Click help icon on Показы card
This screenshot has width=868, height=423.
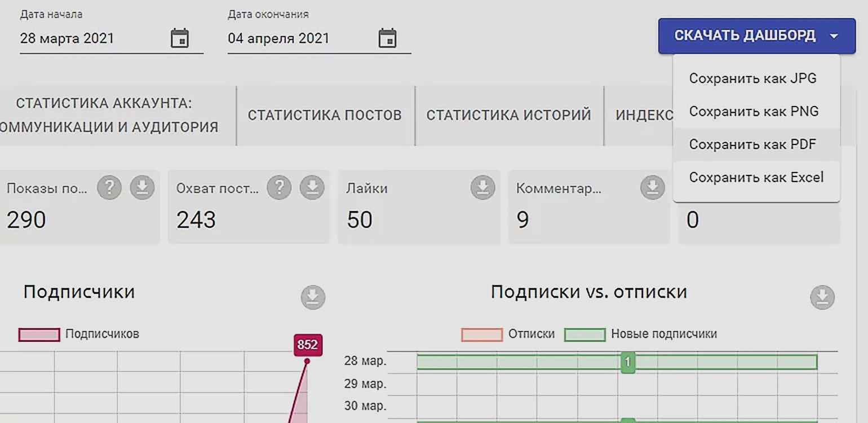[x=109, y=188]
